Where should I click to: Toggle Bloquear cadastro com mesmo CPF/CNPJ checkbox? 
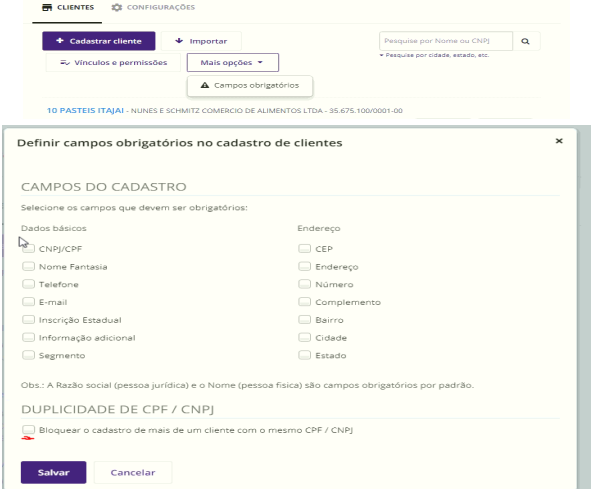coord(28,430)
